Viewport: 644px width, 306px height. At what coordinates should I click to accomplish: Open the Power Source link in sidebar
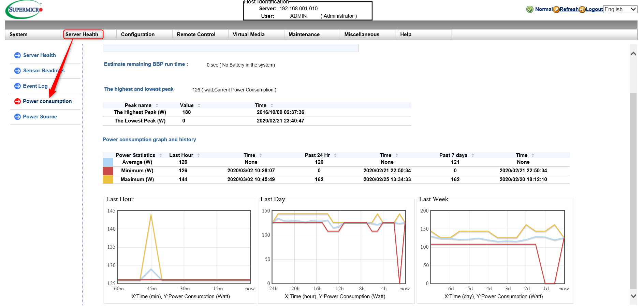tap(40, 117)
